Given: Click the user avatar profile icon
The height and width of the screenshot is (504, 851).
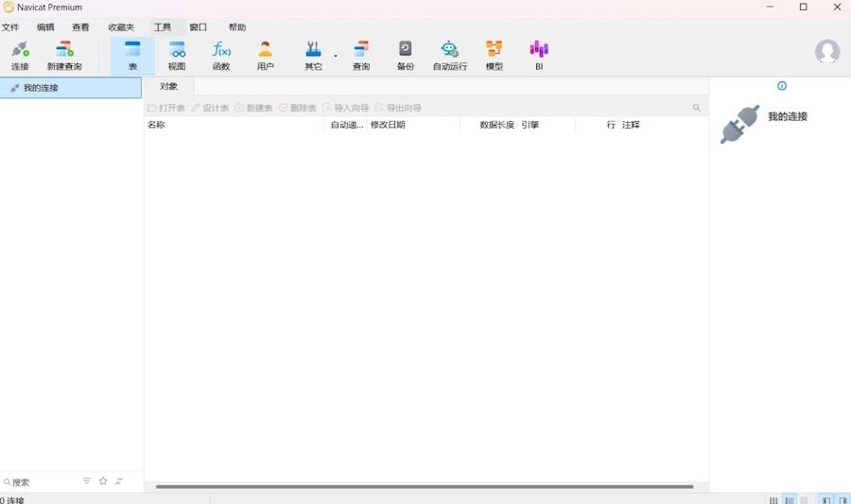Looking at the screenshot, I should (x=827, y=52).
